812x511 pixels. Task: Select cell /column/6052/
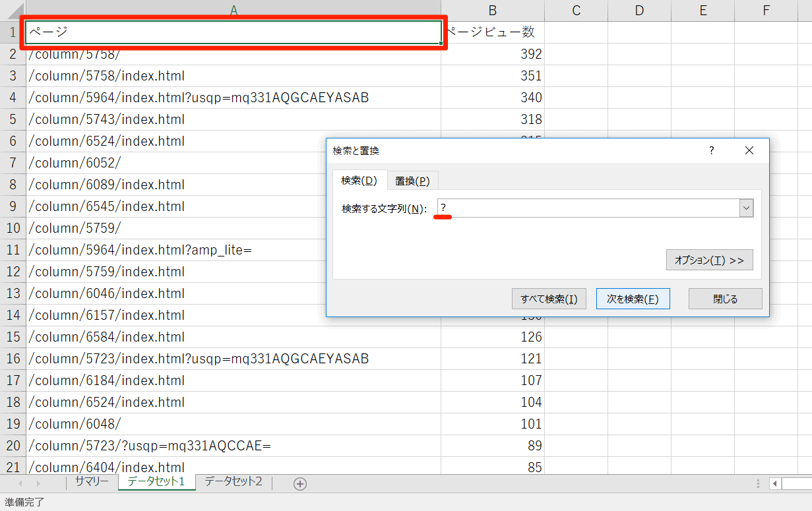point(175,163)
